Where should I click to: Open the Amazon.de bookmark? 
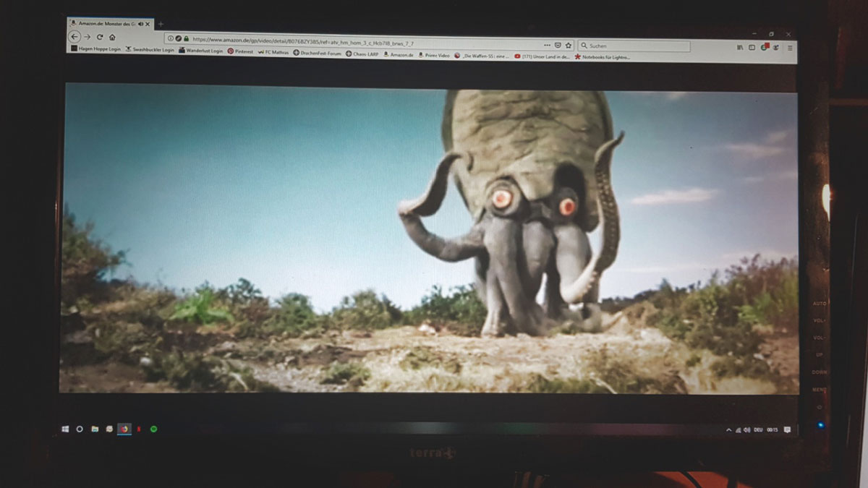click(398, 54)
